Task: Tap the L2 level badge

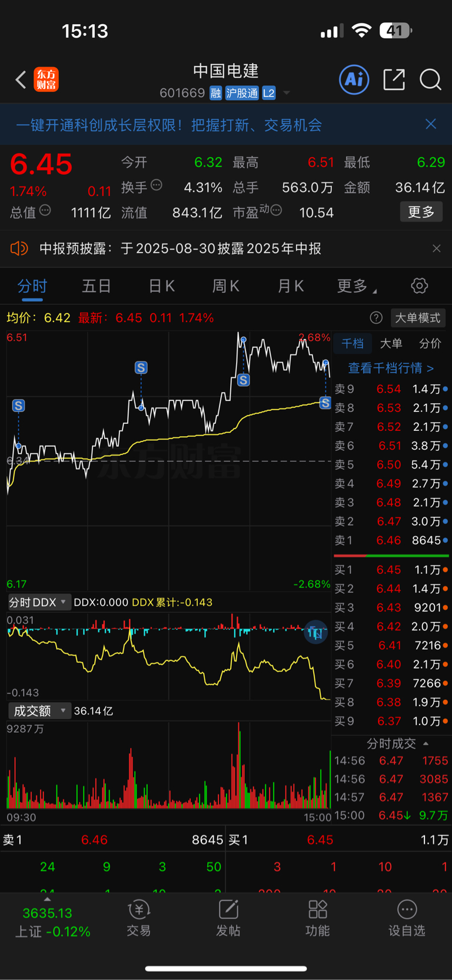Action: (268, 93)
